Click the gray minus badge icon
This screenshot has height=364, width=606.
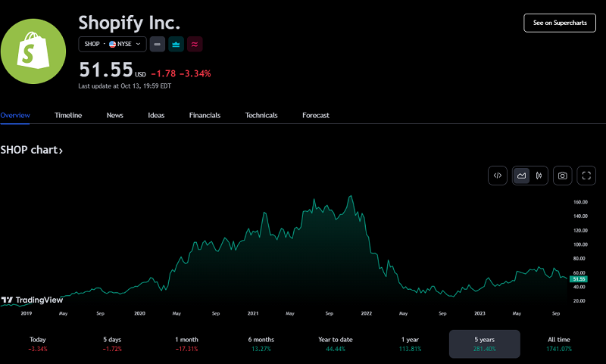point(158,45)
